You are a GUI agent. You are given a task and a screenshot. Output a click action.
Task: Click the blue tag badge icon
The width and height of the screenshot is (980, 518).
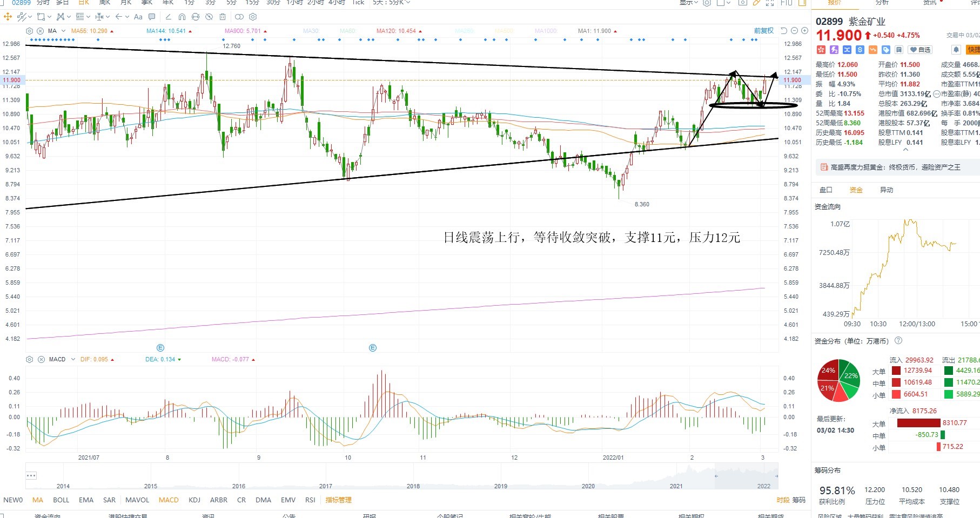click(x=886, y=50)
